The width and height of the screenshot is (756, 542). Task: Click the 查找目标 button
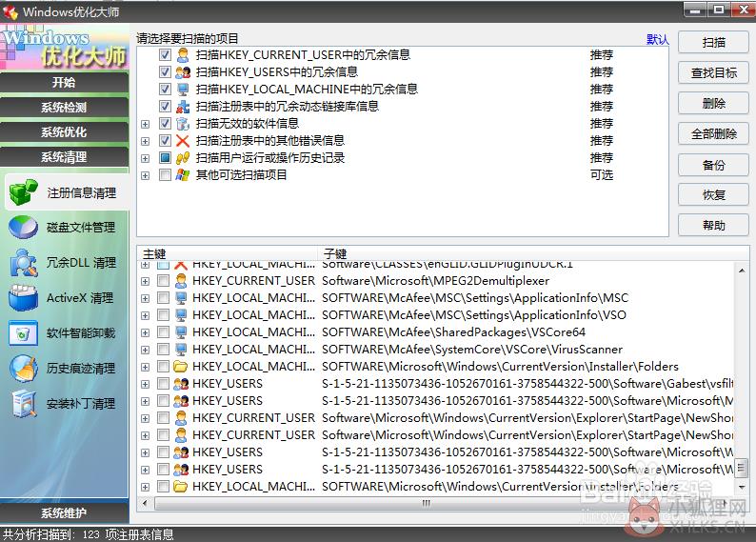coord(713,73)
